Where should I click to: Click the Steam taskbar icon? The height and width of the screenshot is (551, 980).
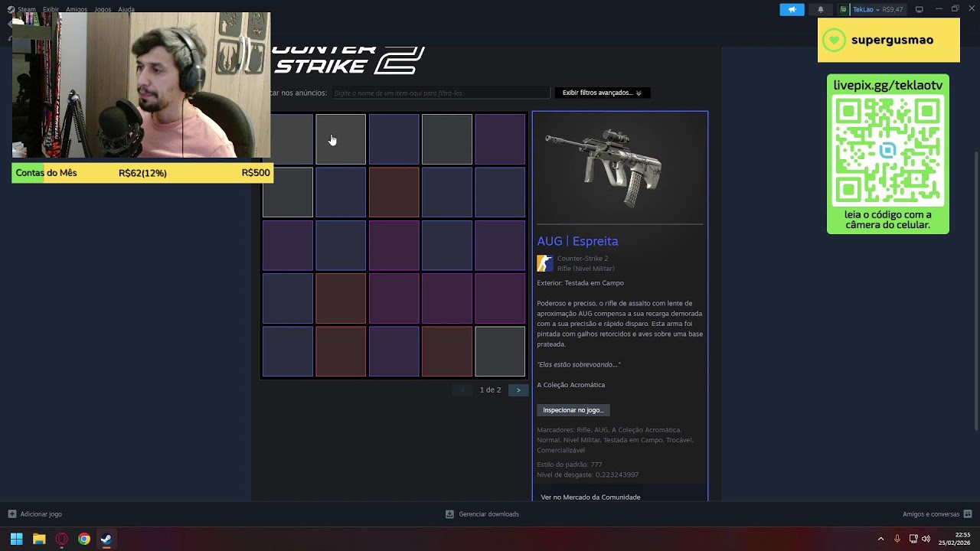pyautogui.click(x=106, y=539)
